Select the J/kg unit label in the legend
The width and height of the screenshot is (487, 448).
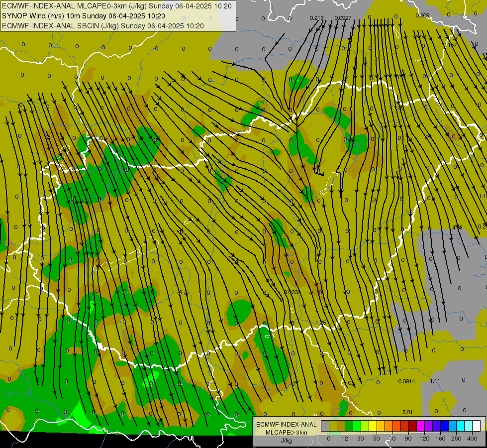(x=286, y=441)
